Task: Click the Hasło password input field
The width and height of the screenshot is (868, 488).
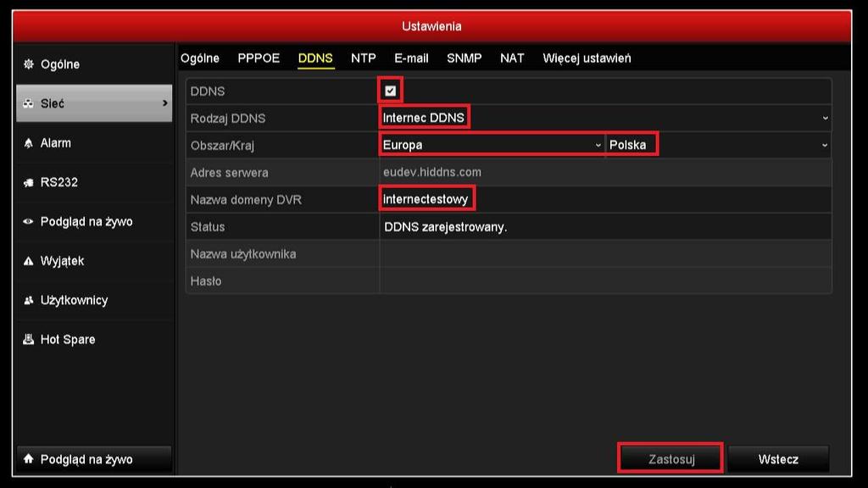Action: [605, 281]
